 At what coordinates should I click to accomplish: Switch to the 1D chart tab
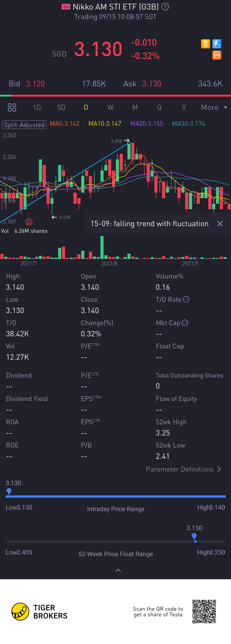coord(37,107)
